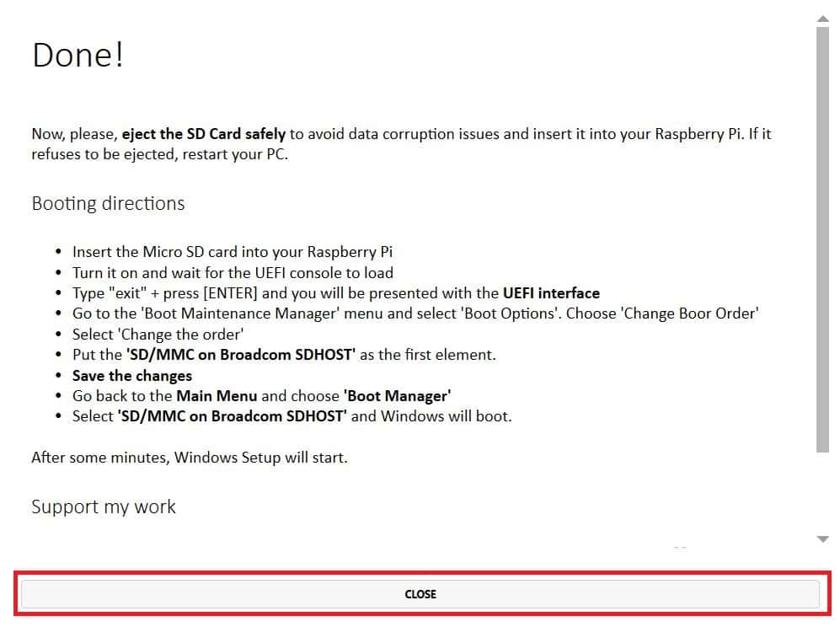Click the vertical scrollbar thumb

point(823,239)
